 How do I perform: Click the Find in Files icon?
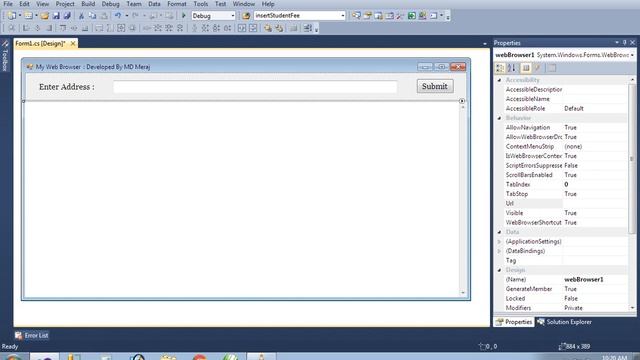[246, 16]
